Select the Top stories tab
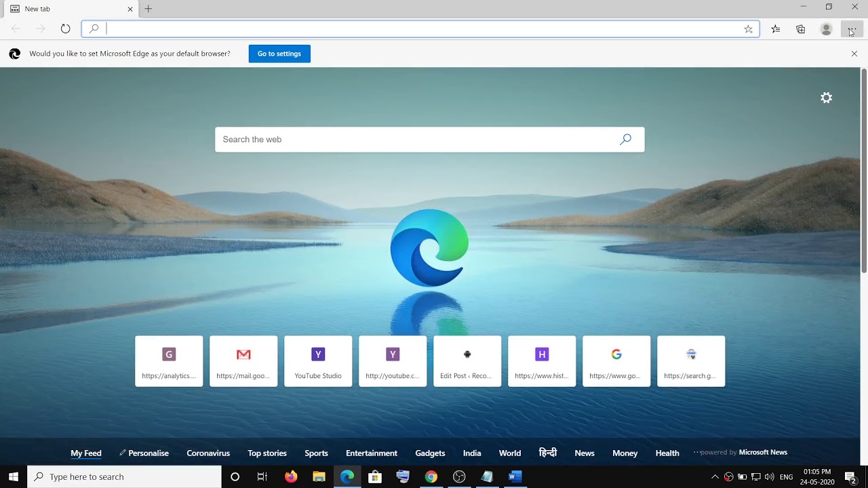 (267, 453)
